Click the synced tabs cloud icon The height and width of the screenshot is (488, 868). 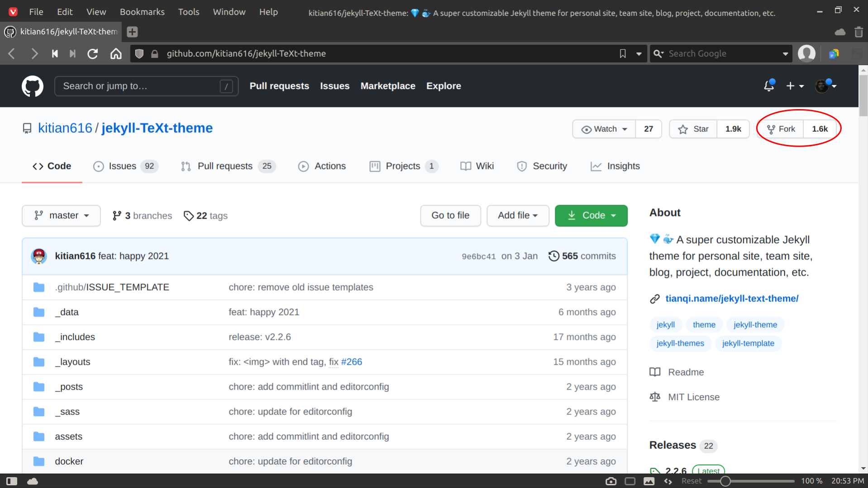[x=840, y=32]
